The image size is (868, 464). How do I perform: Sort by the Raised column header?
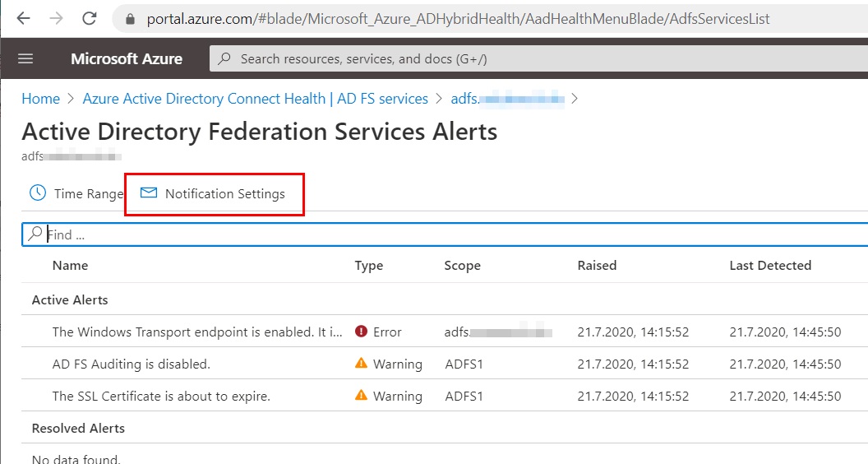pyautogui.click(x=597, y=266)
